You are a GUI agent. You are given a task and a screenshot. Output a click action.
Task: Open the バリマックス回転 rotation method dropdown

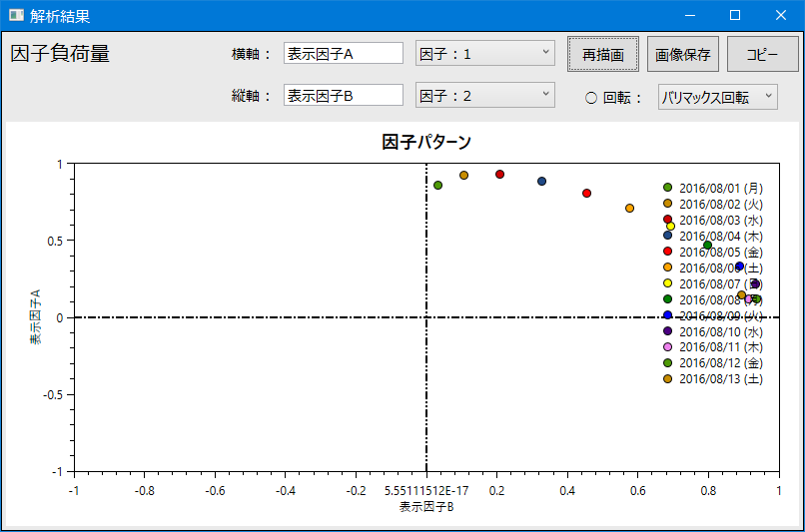click(718, 97)
